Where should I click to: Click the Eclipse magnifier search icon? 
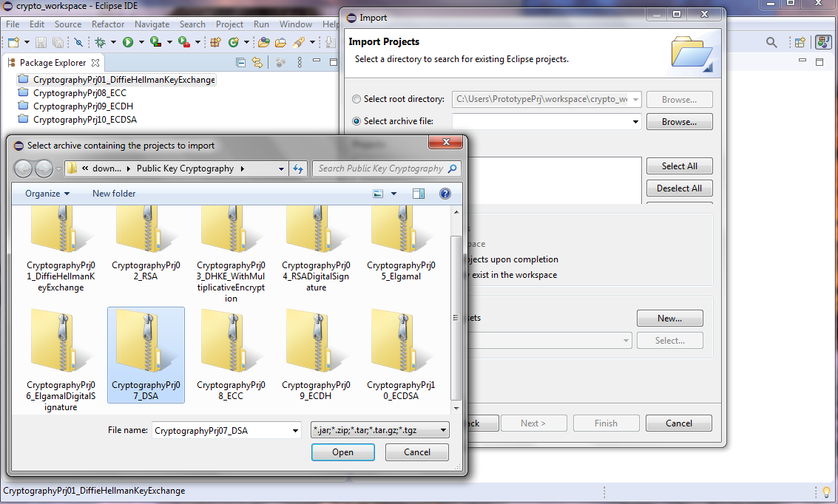tap(771, 42)
